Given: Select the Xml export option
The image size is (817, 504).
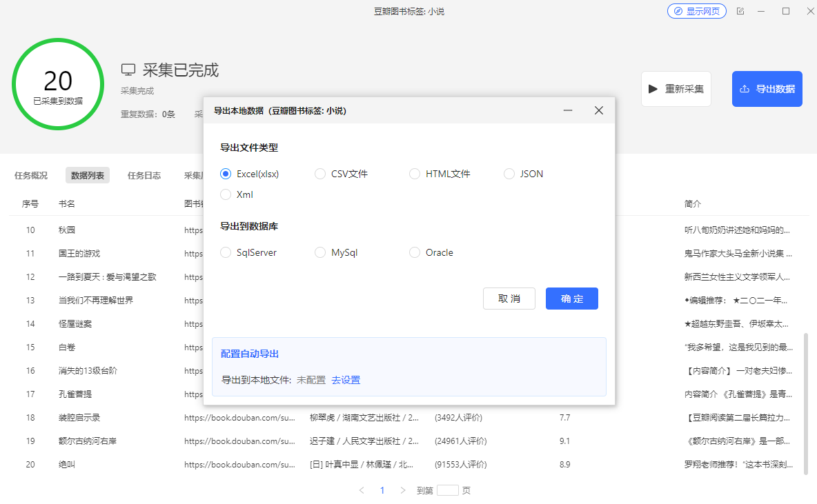Looking at the screenshot, I should (237, 194).
